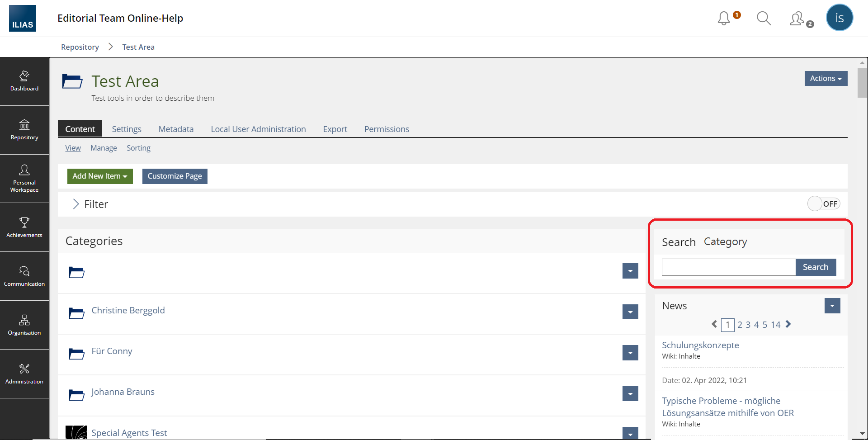The image size is (868, 440).
Task: Open Personal Workspace in sidebar
Action: point(24,179)
